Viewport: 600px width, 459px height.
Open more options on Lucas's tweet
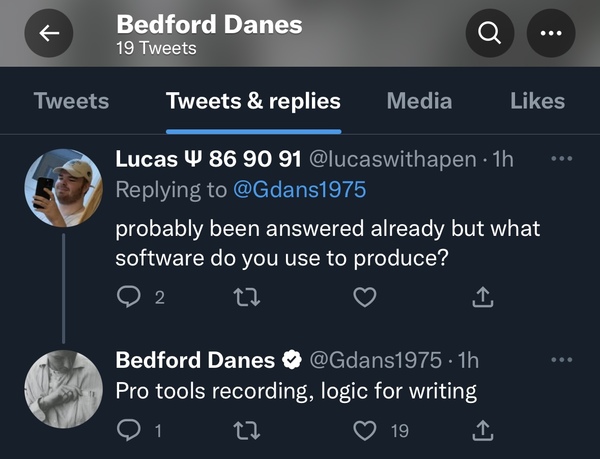click(561, 158)
